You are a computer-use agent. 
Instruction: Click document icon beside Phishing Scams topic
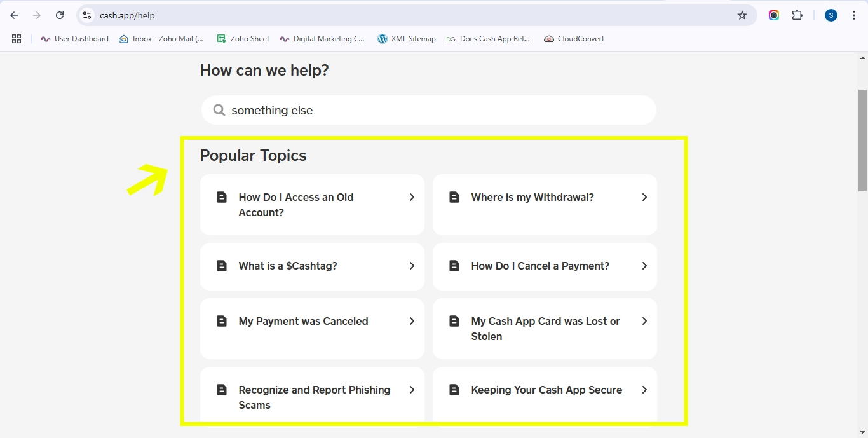point(222,390)
